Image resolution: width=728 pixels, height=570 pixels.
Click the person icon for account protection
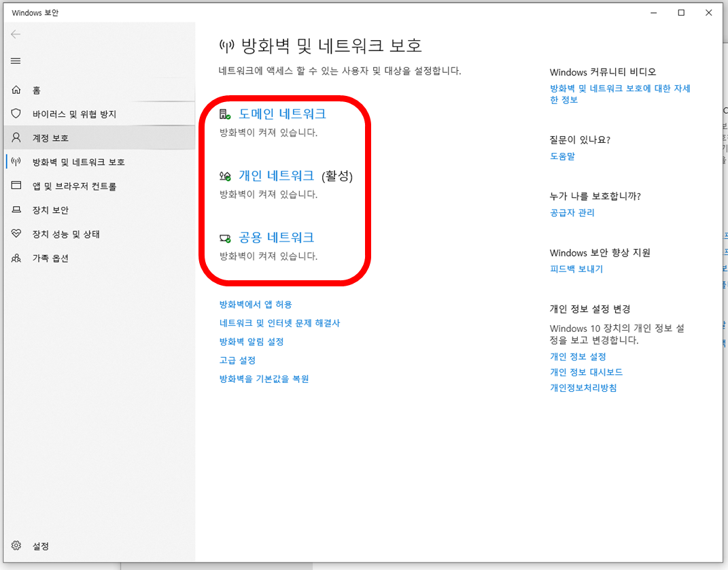(16, 137)
